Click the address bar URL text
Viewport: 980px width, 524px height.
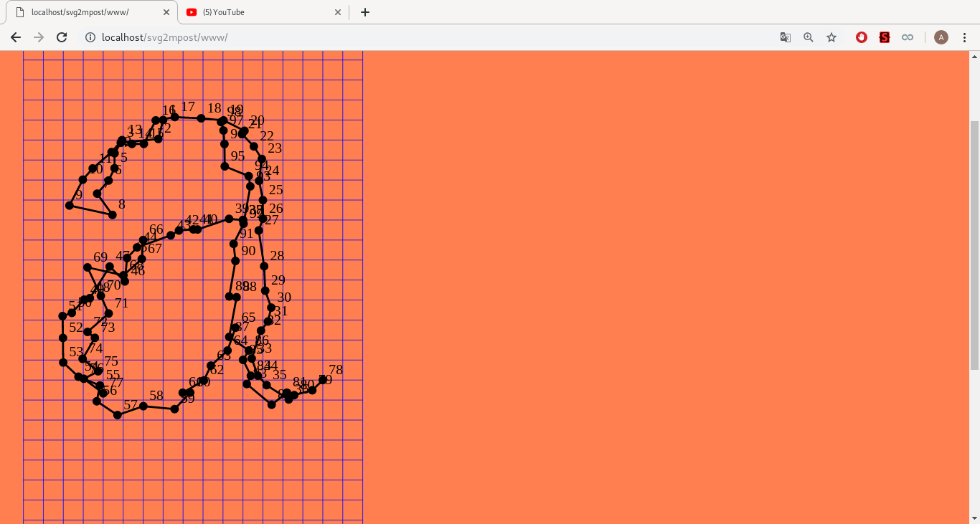point(165,37)
